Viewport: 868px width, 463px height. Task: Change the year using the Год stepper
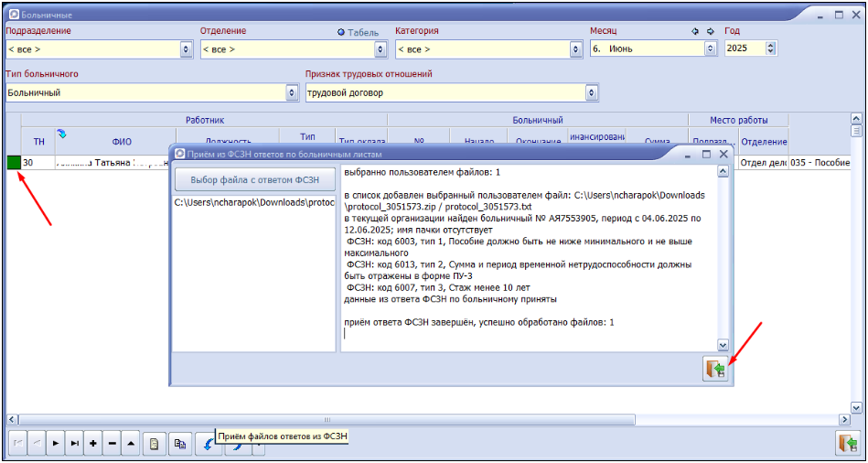pos(770,48)
